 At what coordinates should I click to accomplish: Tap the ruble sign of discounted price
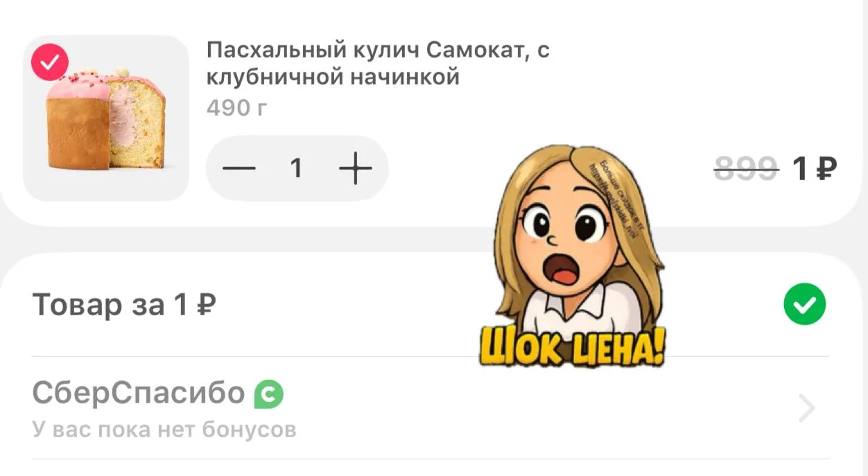825,168
